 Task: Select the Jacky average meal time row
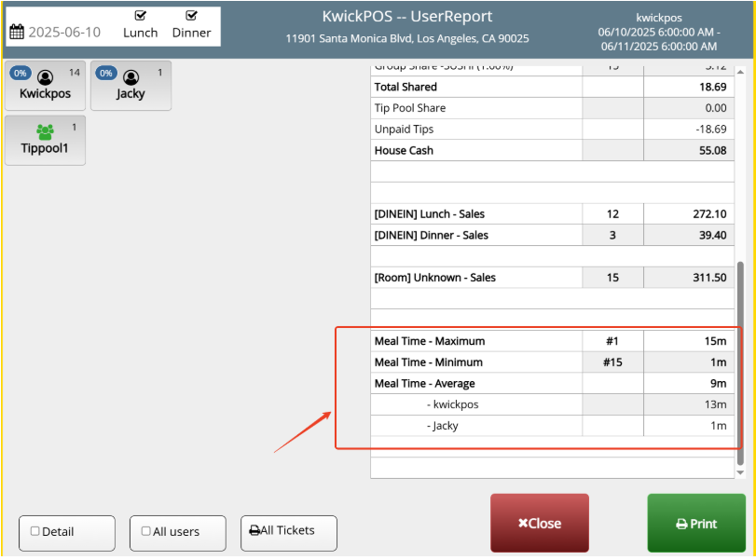click(x=553, y=426)
